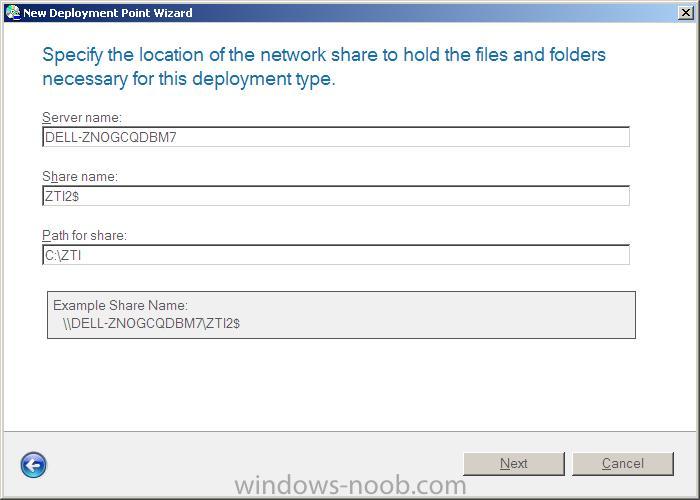Close the New Deployment Point Wizard window

685,12
